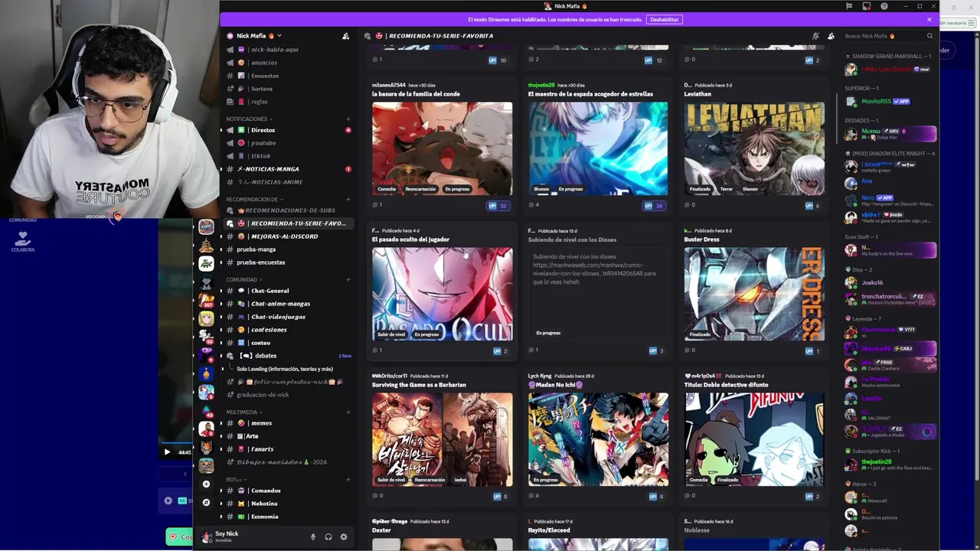Click Deshabilitar on the Streamer mode banner
980x551 pixels.
click(x=664, y=19)
